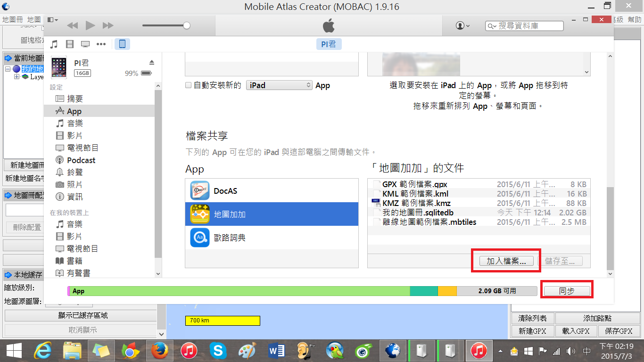Collapse the 我的地 atlas tree node in MOBAC
Screen dimensions: 644x362
8,69
